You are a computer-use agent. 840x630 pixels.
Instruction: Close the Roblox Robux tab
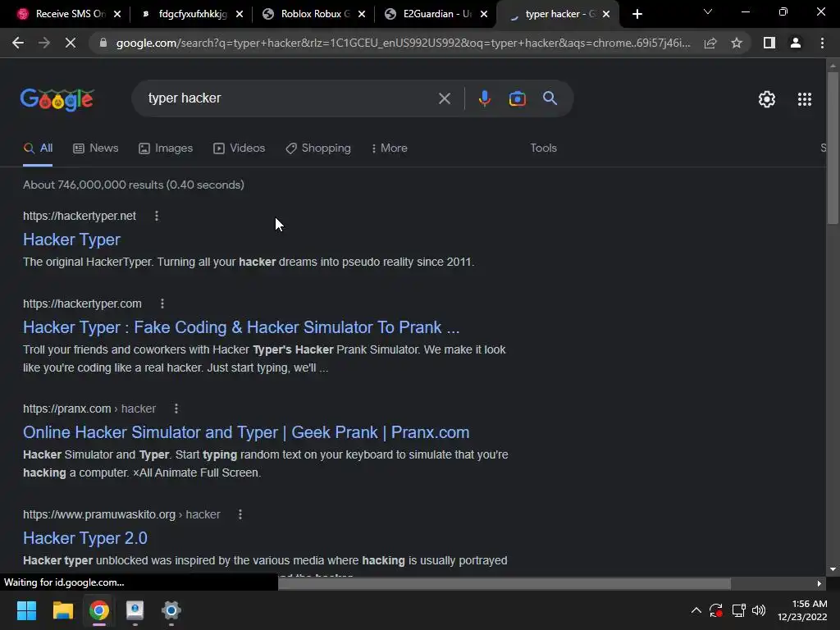(362, 14)
